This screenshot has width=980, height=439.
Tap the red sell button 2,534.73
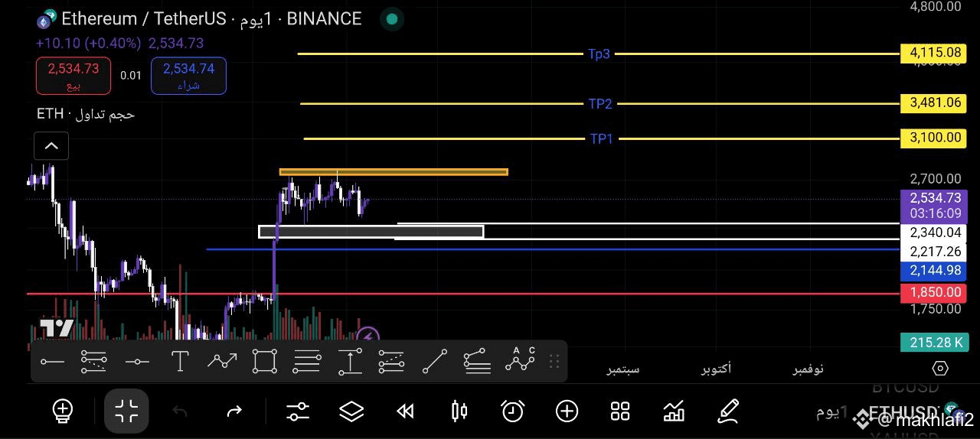point(73,76)
